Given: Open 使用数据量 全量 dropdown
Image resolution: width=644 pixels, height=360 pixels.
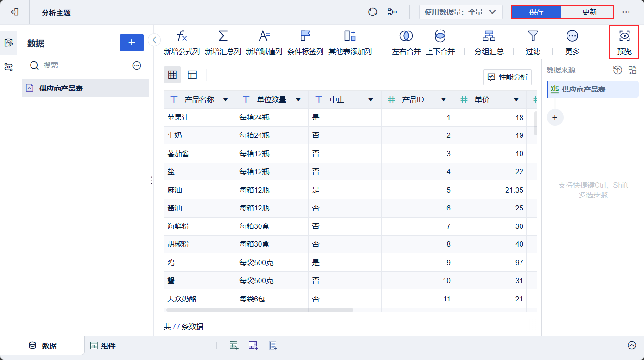Looking at the screenshot, I should [x=460, y=12].
